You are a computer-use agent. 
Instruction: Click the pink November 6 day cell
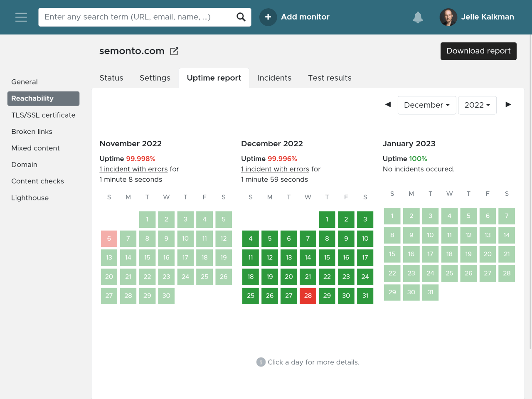coord(109,239)
